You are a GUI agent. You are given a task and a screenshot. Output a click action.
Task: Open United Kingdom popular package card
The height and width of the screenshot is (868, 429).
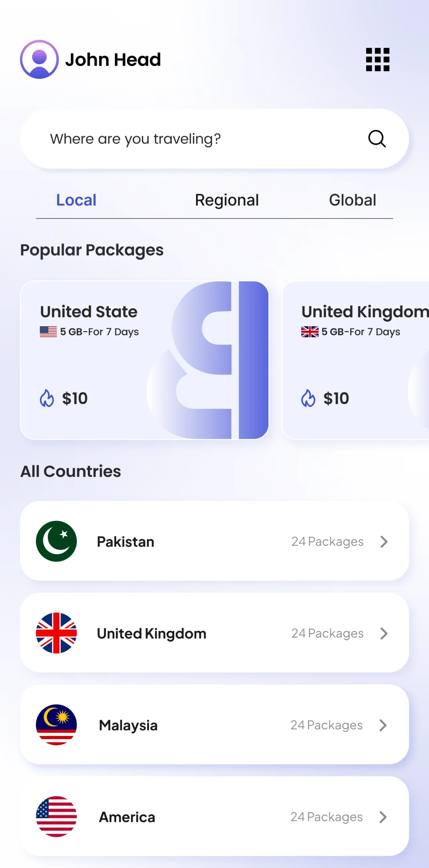pyautogui.click(x=356, y=360)
